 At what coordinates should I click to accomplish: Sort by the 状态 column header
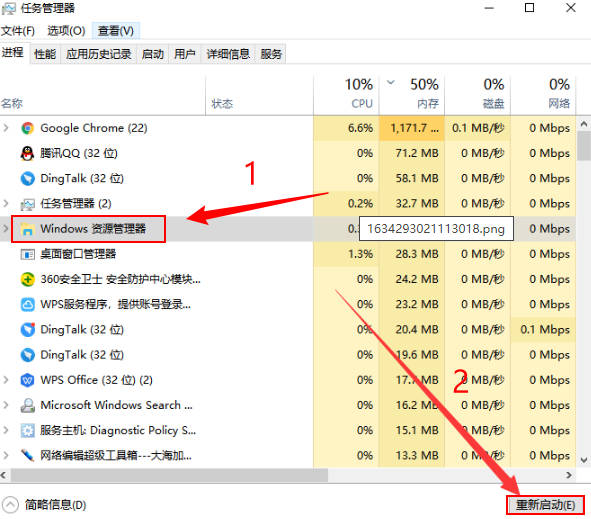pos(259,95)
